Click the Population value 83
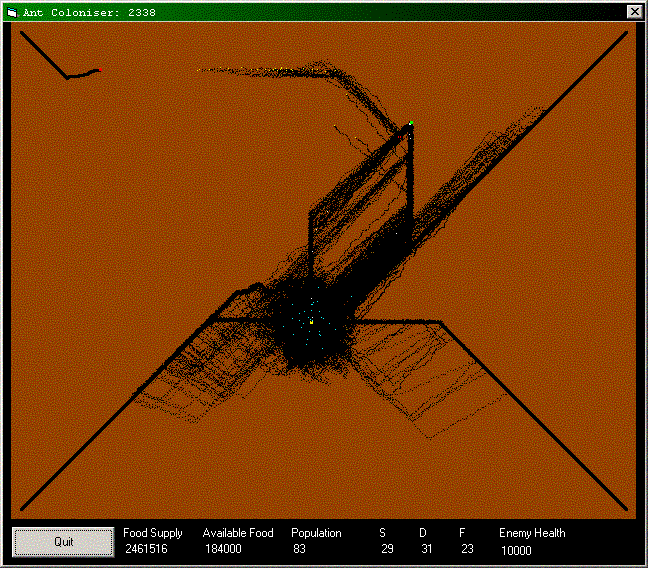Viewport: 648px width, 568px height. 299,549
